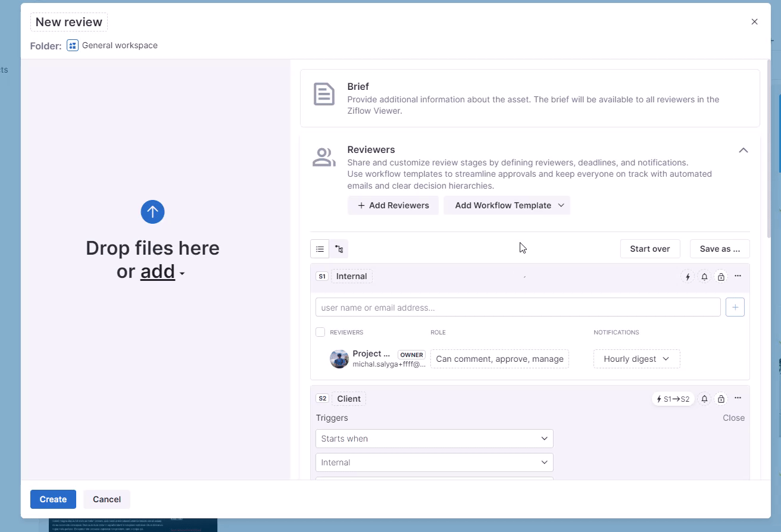
Task: Click the user name or email address field
Action: 518,307
